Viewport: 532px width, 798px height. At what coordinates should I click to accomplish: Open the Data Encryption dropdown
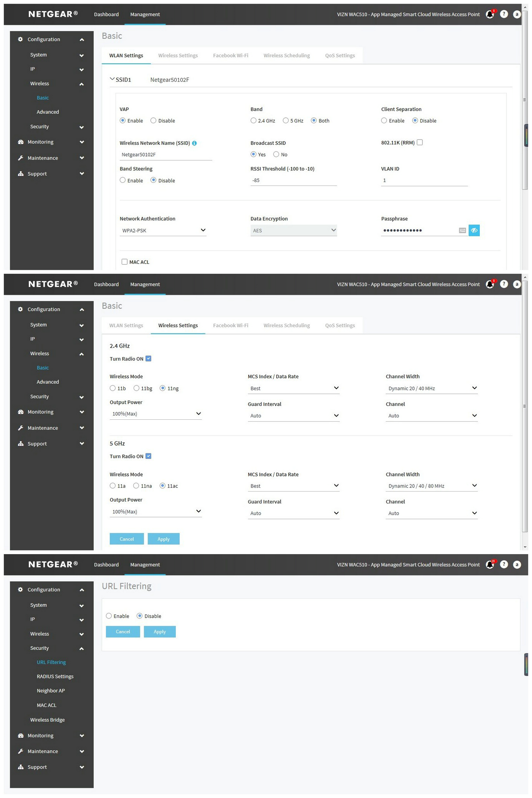(x=294, y=230)
